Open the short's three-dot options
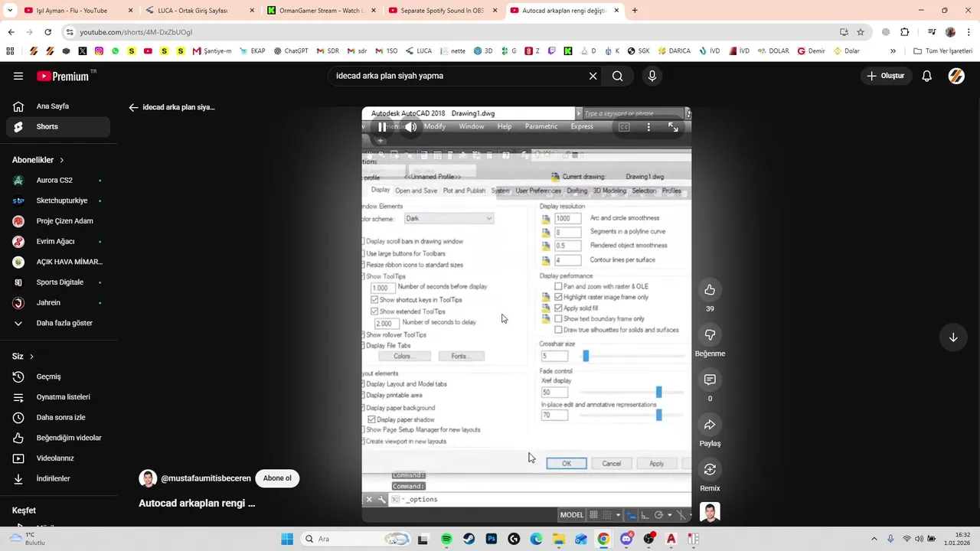Screen dimensions: 980x551 pyautogui.click(x=648, y=127)
